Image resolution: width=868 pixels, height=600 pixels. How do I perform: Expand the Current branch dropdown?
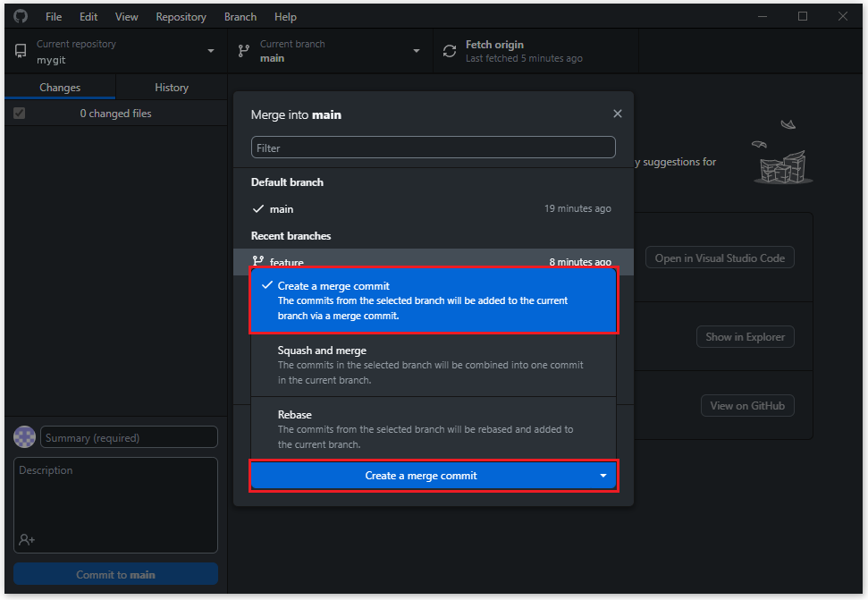coord(417,51)
